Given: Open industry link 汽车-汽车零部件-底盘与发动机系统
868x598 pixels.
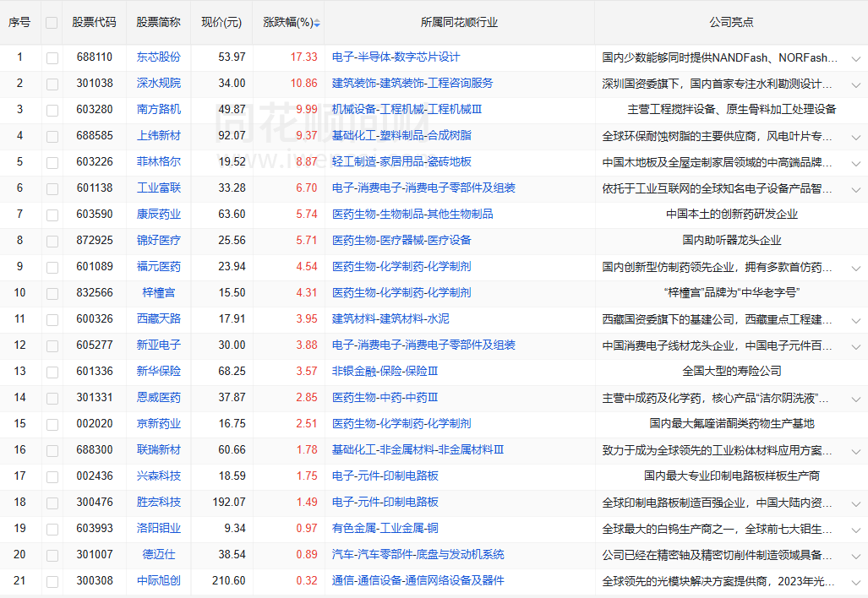Looking at the screenshot, I should [418, 554].
